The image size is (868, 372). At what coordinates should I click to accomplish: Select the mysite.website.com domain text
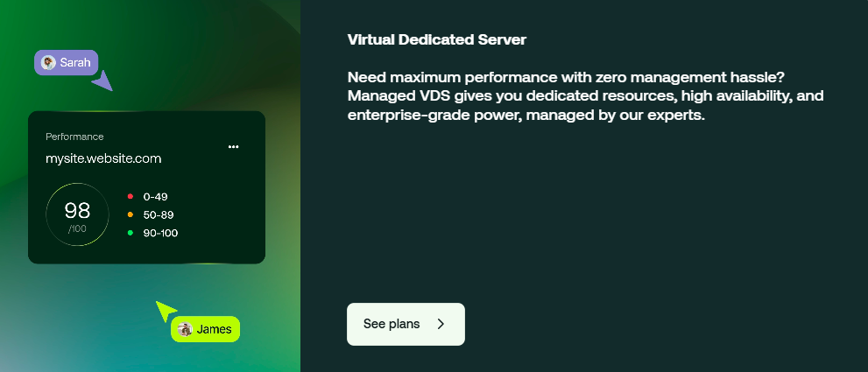(103, 158)
